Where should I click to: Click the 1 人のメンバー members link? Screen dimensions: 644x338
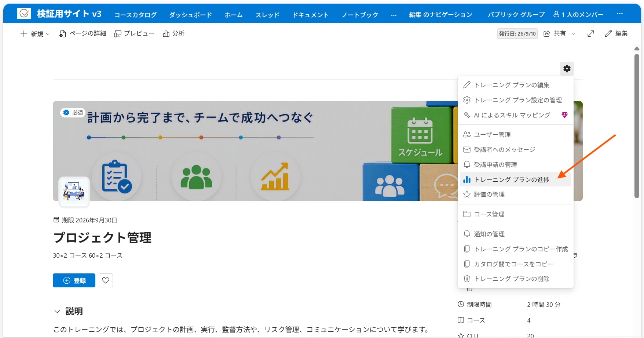point(578,15)
